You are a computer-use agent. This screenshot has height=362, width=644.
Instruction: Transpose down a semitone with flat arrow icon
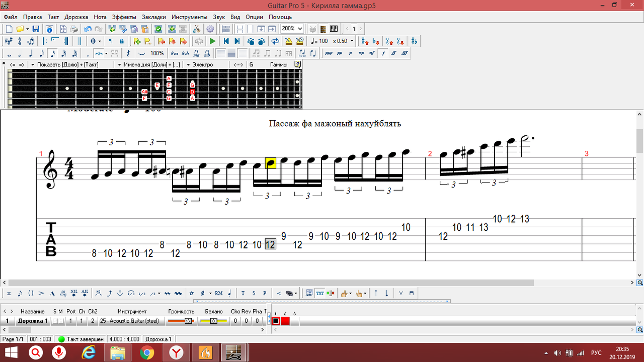(376, 41)
